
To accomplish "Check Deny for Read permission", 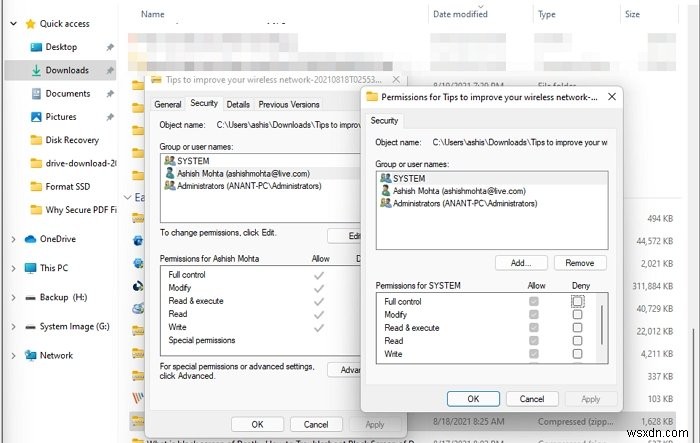I will [577, 341].
